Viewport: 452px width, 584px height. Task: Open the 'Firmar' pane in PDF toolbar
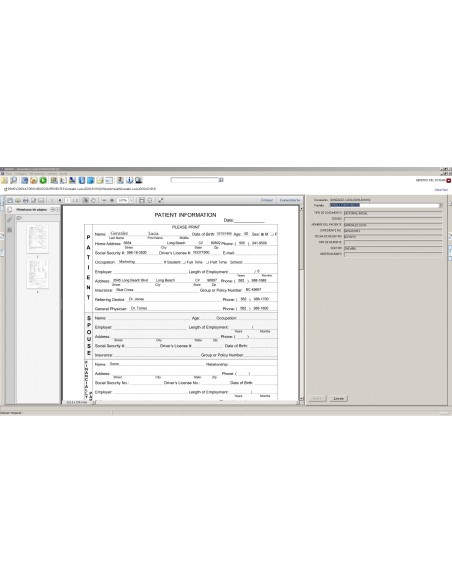267,200
